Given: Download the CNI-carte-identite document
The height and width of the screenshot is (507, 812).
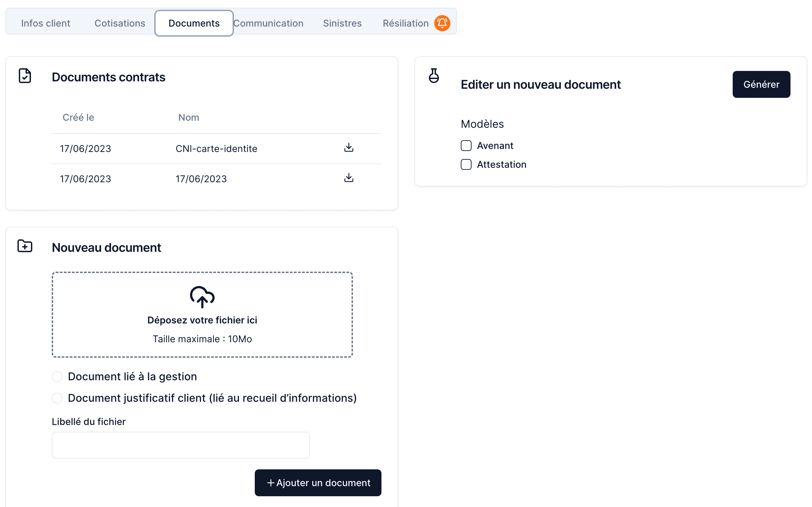Looking at the screenshot, I should [x=349, y=148].
